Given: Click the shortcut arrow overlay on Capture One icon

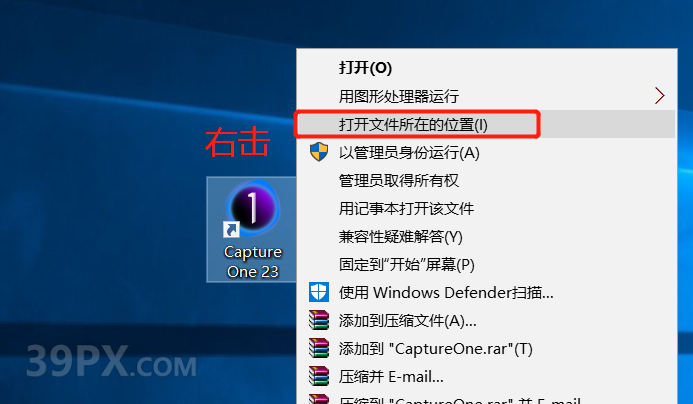Looking at the screenshot, I should click(x=231, y=229).
